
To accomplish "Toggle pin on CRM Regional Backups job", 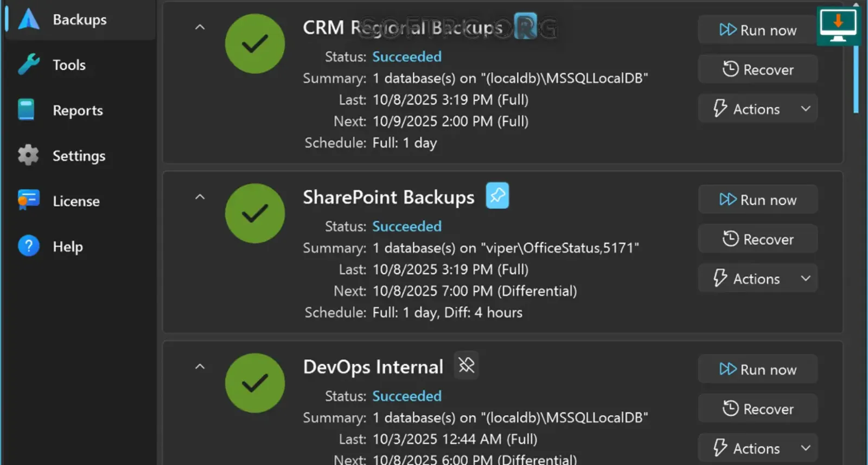I will [525, 27].
